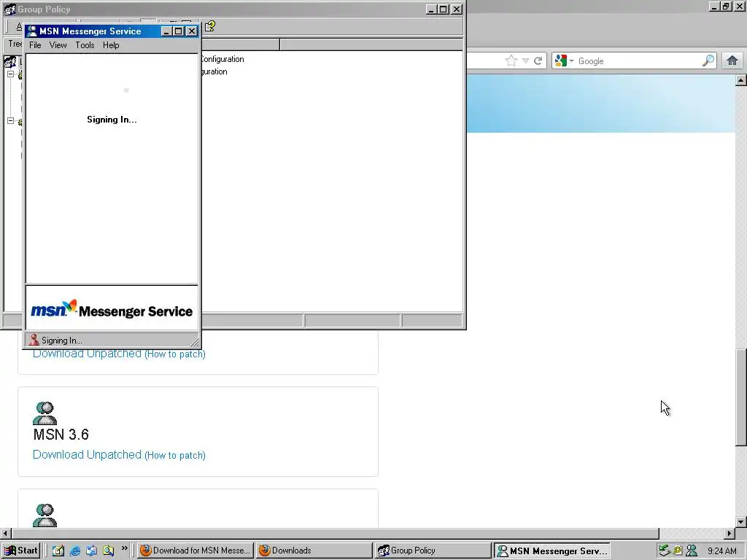Switch to Group Policy taskbar button
The image size is (747, 560).
point(432,551)
